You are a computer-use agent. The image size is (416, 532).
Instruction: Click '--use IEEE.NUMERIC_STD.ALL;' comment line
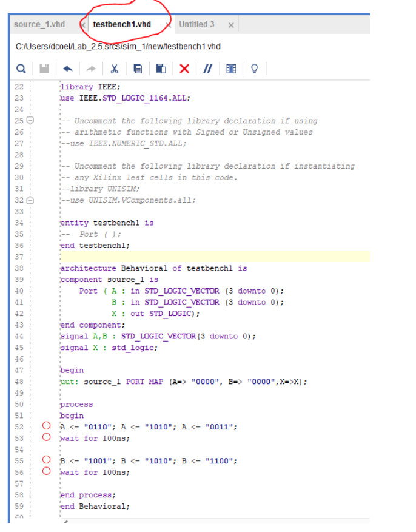[x=124, y=144]
